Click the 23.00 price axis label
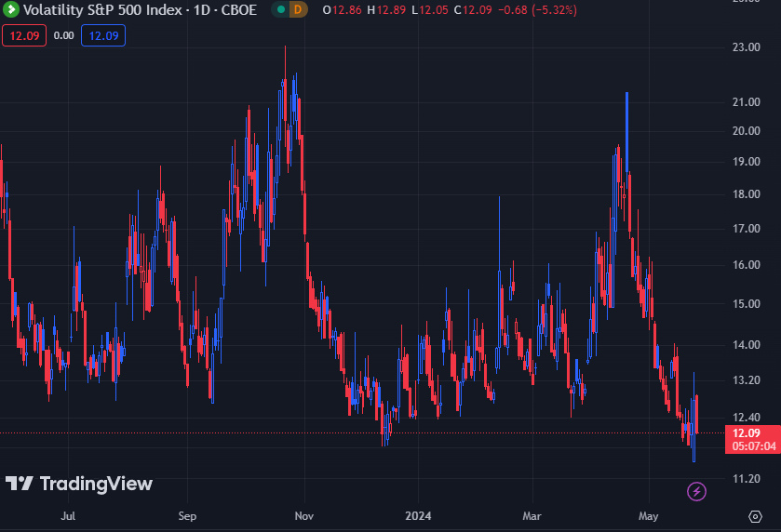The image size is (781, 532). 747,47
